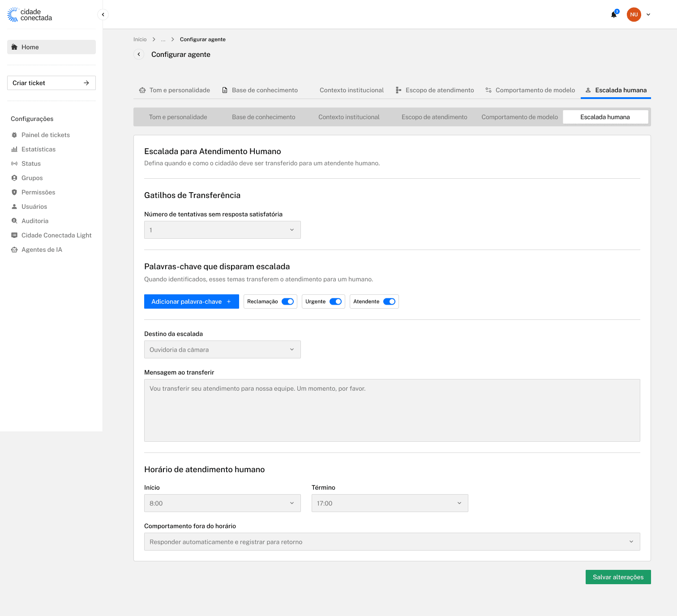Open Painel de tickets in sidebar
Viewport: 677px width, 616px height.
(46, 135)
